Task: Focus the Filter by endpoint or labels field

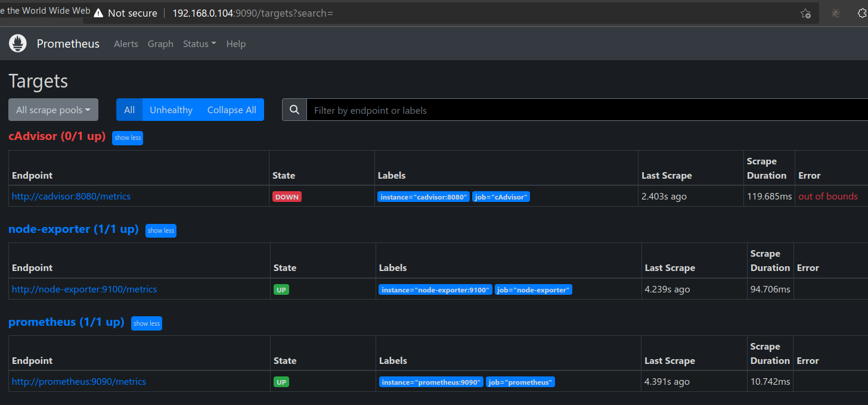Action: click(x=584, y=110)
